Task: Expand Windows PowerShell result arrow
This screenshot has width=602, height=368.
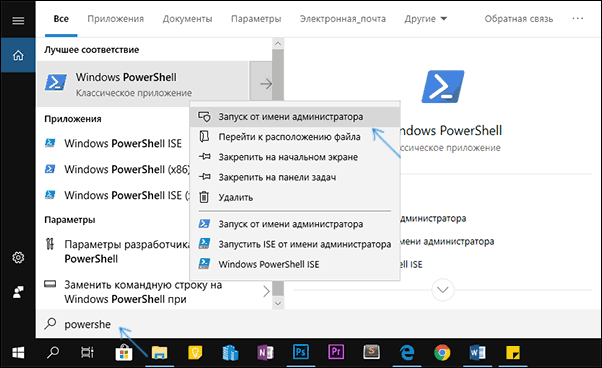Action: (266, 83)
